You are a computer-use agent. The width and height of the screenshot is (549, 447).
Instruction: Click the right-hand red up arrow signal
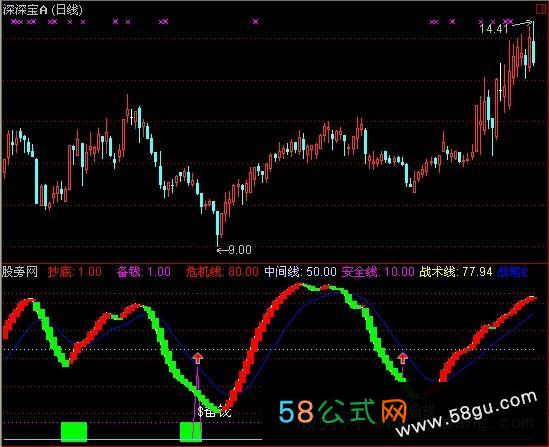click(402, 358)
